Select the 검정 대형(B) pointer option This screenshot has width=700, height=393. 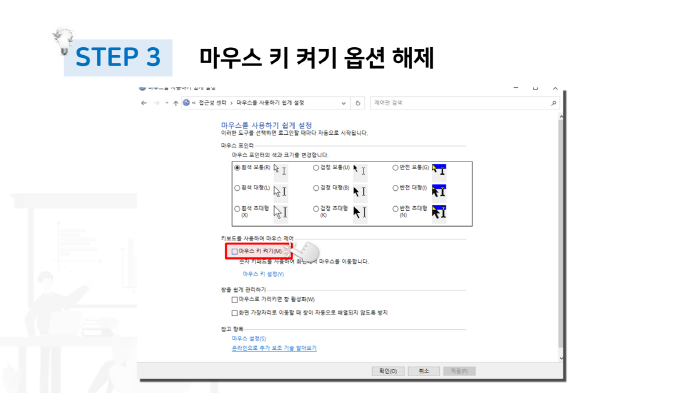pos(331,188)
